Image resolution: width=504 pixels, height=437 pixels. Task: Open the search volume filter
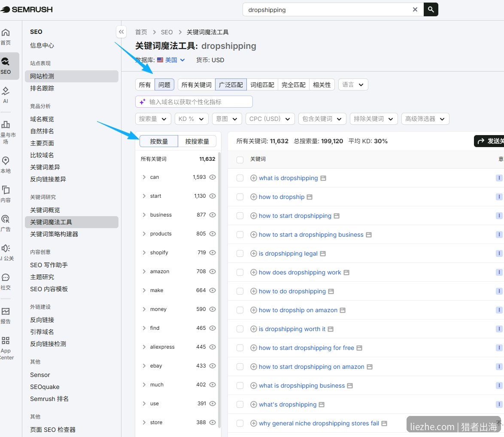click(x=153, y=119)
